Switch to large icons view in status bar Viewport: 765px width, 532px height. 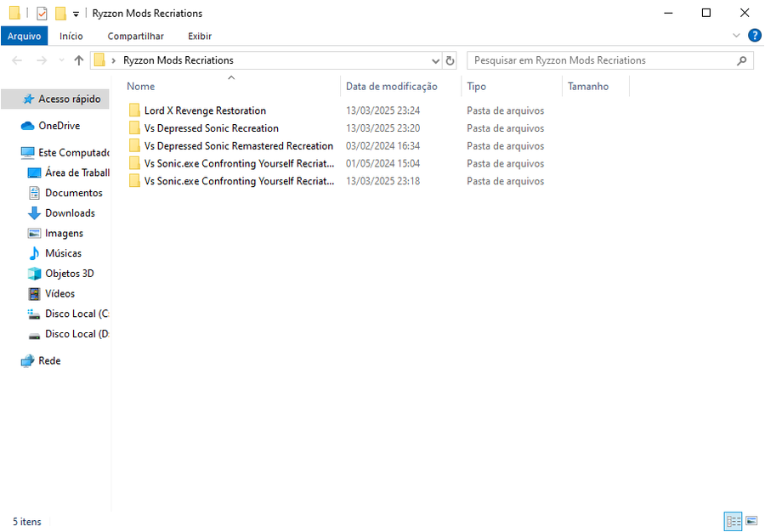751,521
